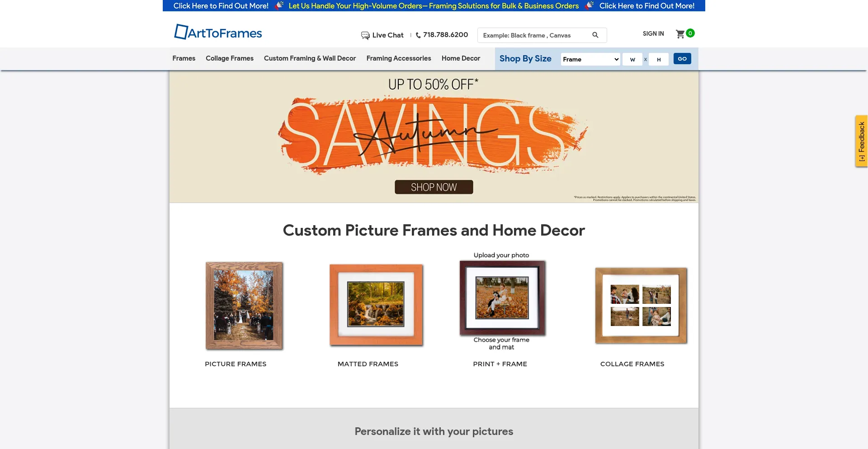Select the Collage Frames thumbnail image
The width and height of the screenshot is (868, 449).
pyautogui.click(x=641, y=305)
